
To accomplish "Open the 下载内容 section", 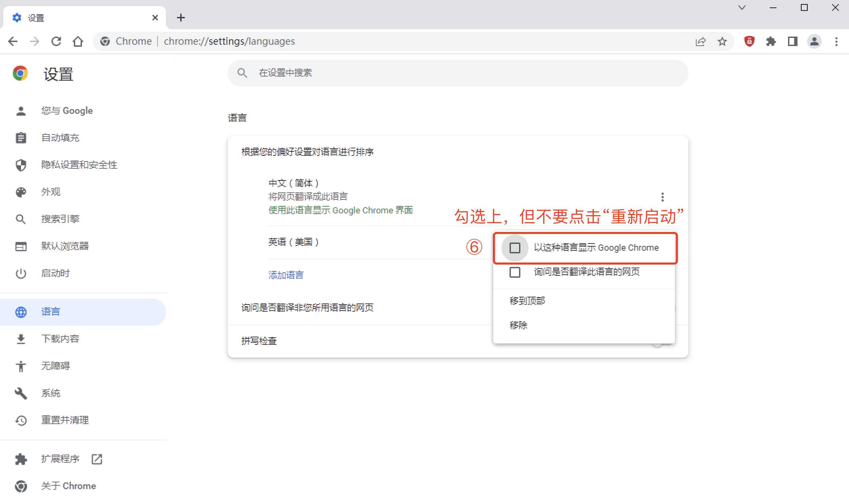I will [x=60, y=338].
